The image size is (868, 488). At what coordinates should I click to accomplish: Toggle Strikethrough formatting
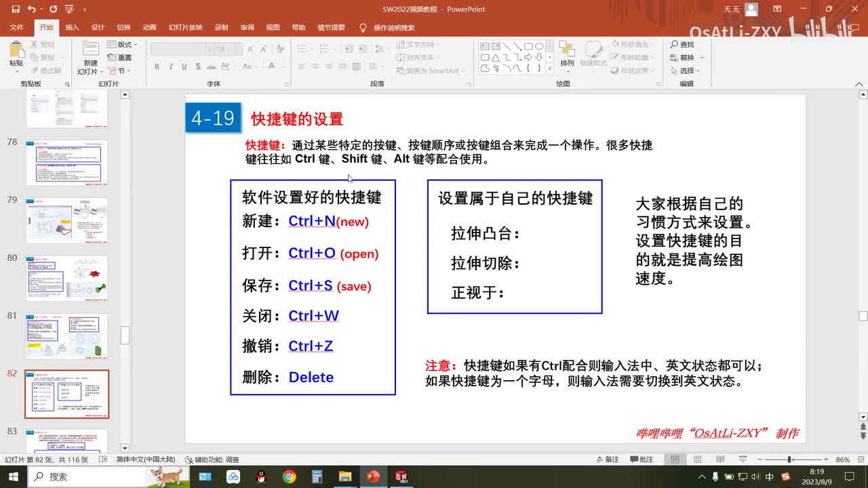click(x=212, y=66)
